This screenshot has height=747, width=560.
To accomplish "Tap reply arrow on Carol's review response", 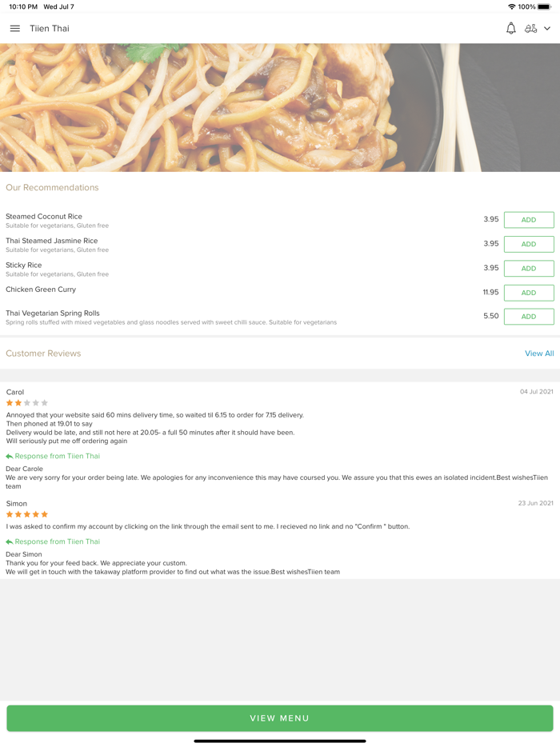I will (x=10, y=457).
